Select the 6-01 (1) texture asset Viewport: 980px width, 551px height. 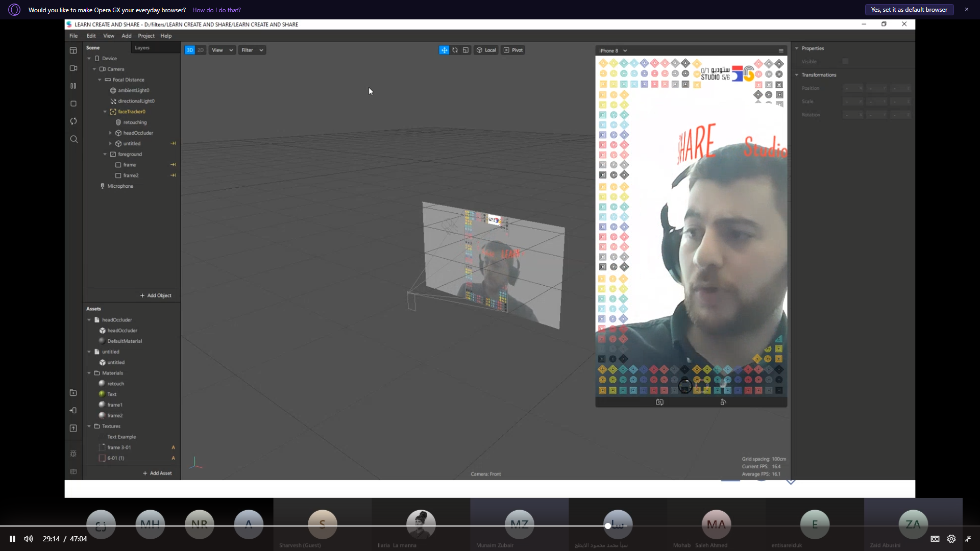coord(116,458)
